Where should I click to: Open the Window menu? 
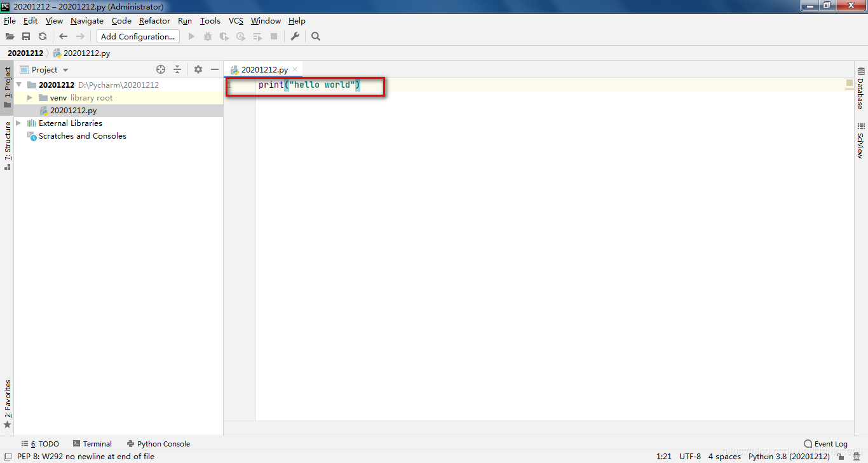[x=266, y=21]
